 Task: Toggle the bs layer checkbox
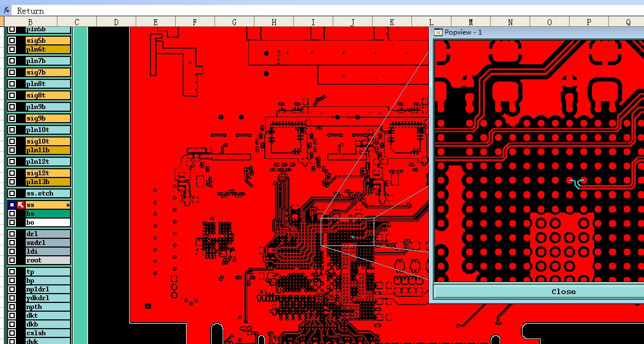[x=13, y=214]
